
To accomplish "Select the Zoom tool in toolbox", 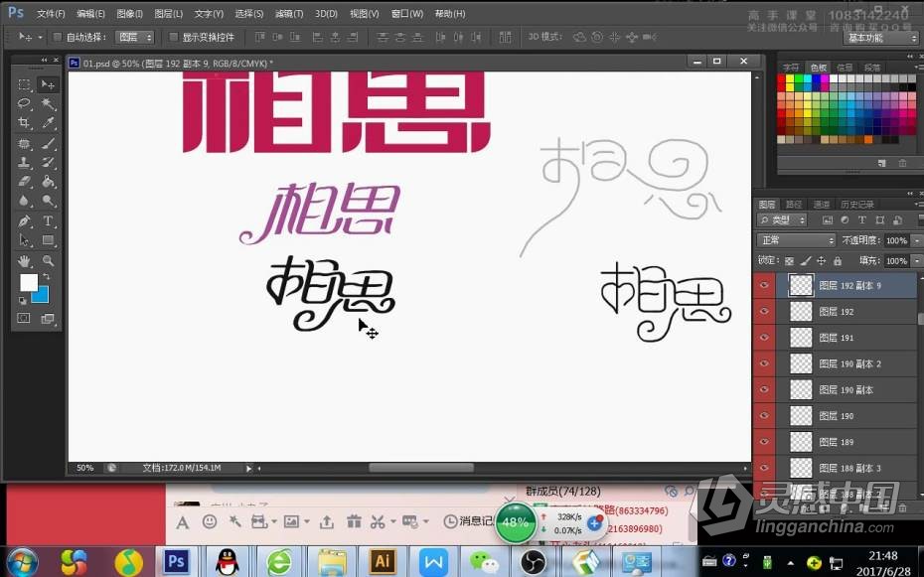I will (48, 260).
